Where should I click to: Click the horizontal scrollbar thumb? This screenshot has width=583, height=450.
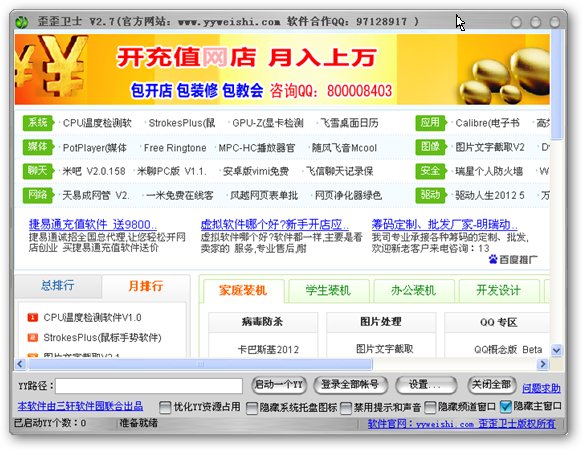pos(200,364)
